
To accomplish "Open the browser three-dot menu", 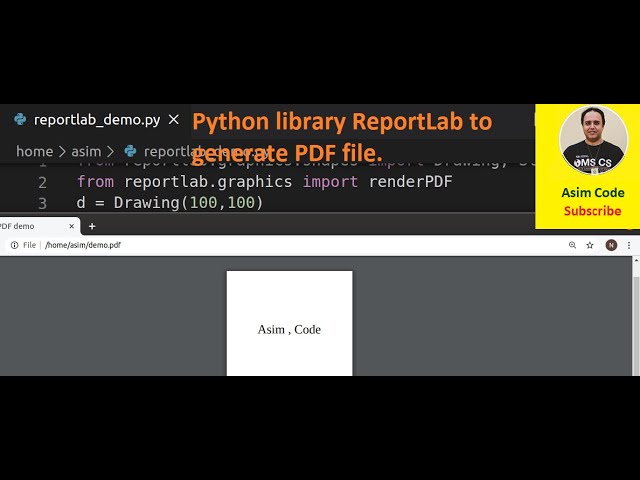I will pos(629,245).
